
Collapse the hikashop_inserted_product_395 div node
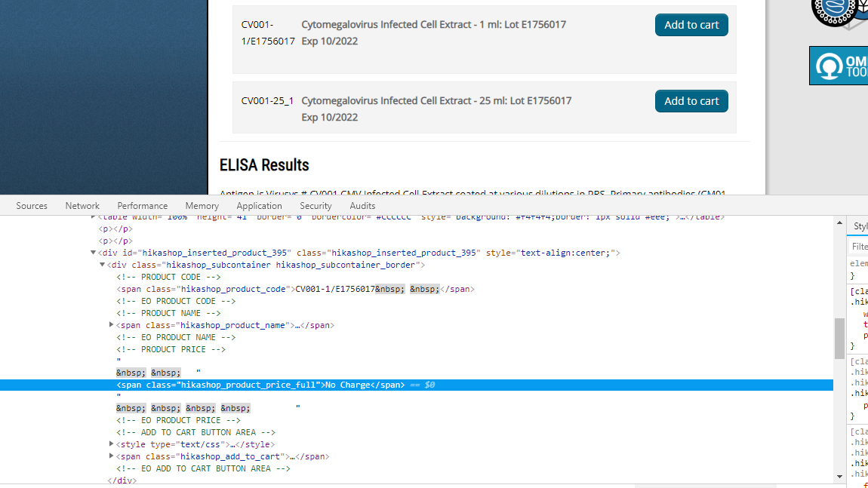tap(94, 253)
